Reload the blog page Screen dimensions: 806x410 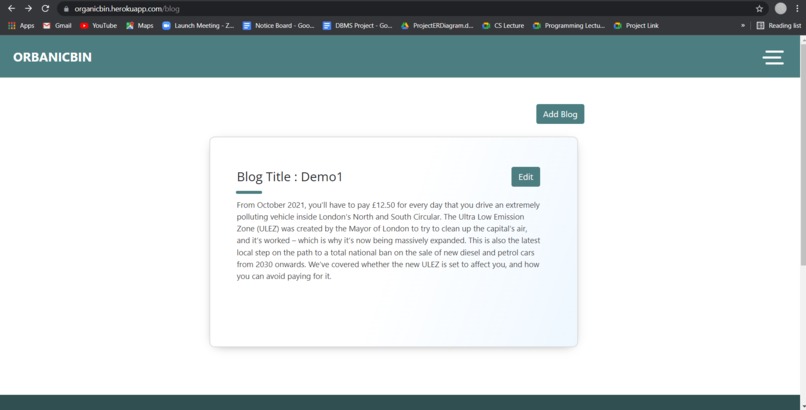[45, 9]
